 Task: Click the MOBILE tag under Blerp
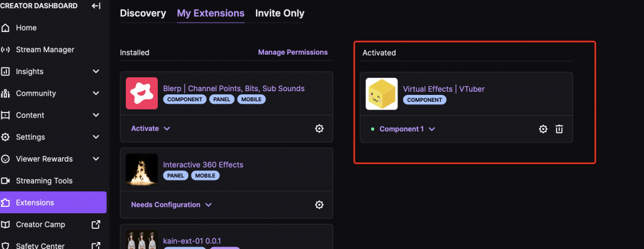(x=252, y=99)
